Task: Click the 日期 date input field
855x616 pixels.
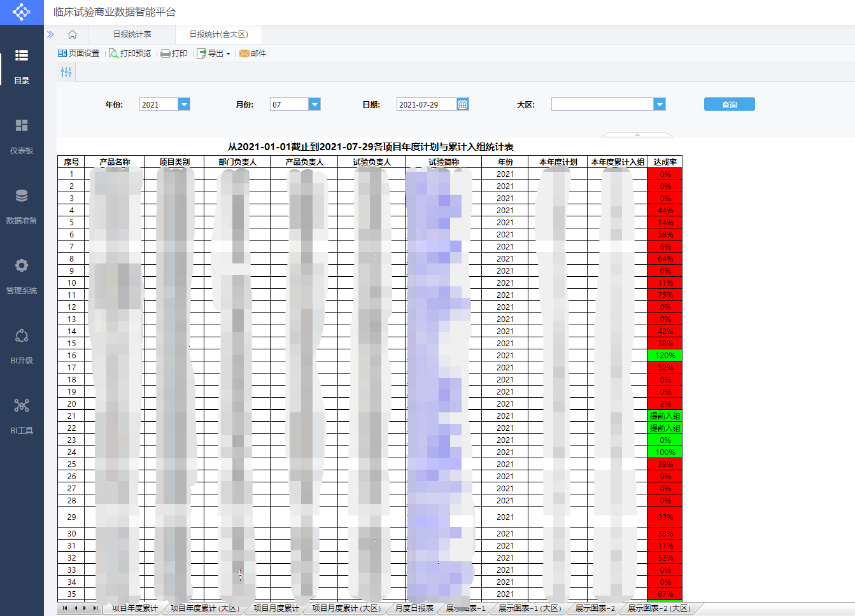Action: click(x=426, y=104)
